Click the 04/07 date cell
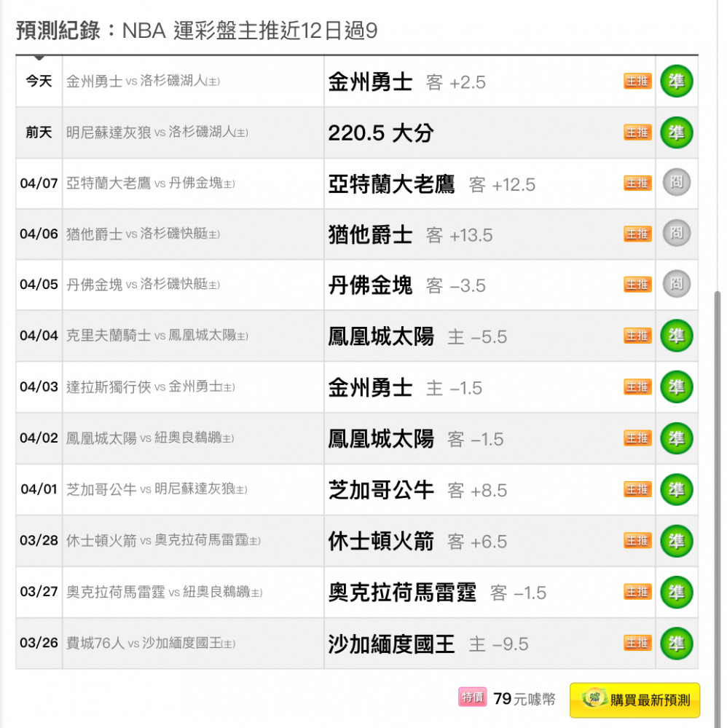The image size is (727, 728). 39,183
